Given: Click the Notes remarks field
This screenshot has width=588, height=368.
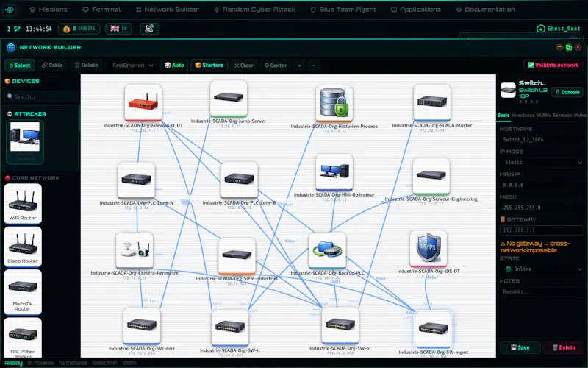Looking at the screenshot, I should click(542, 291).
